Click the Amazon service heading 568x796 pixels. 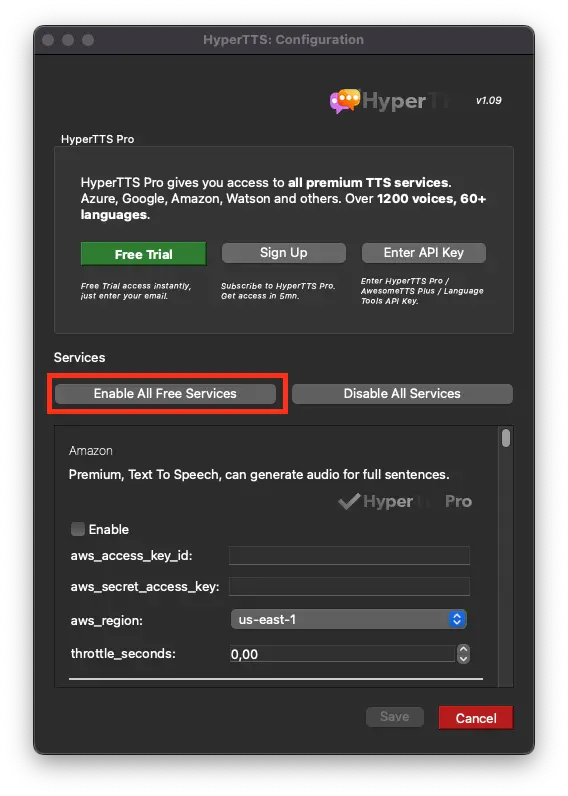pos(91,451)
